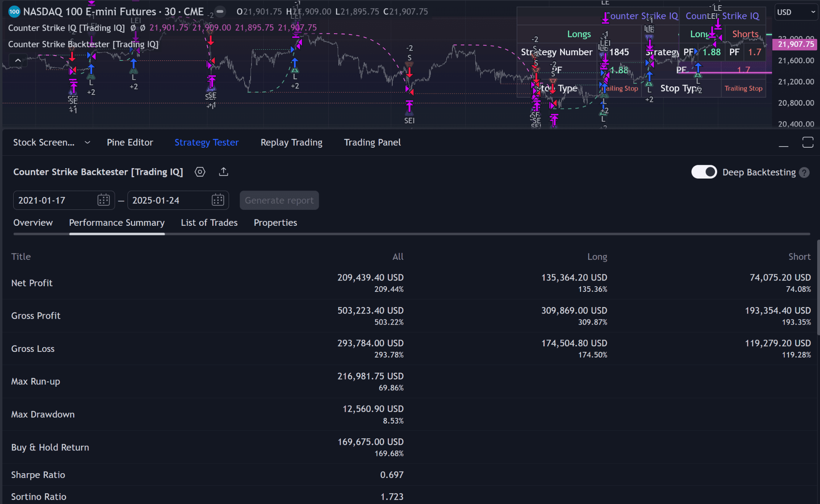
Task: Click Gross Loss Long value 174,504.80 USD
Action: tap(574, 343)
